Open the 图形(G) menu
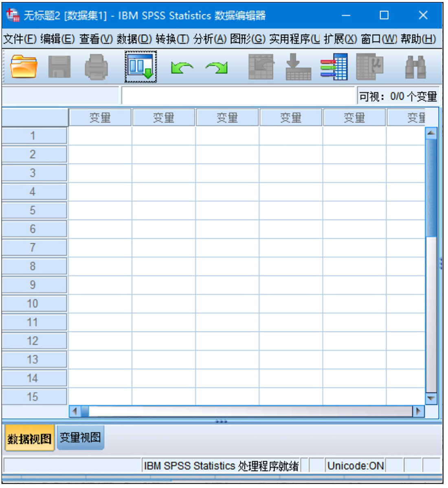 [247, 39]
